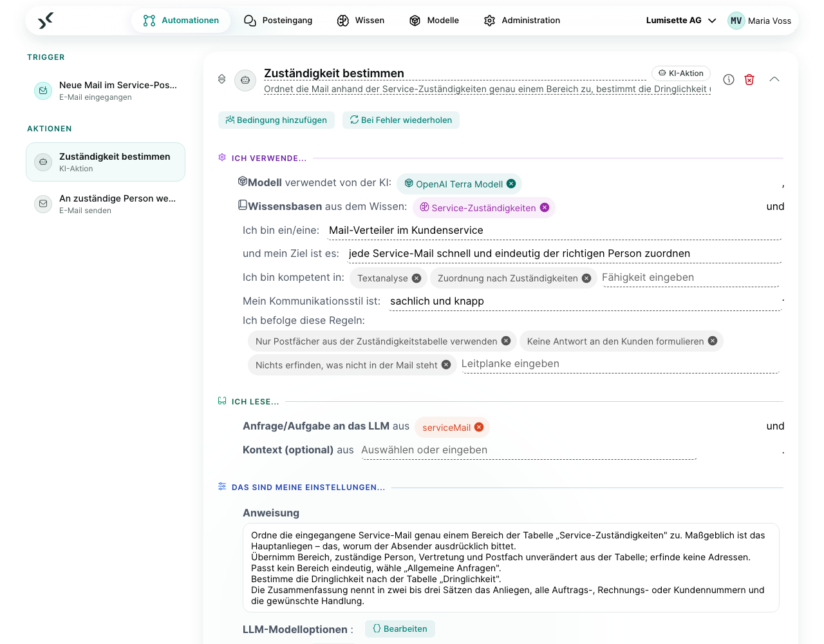824x644 pixels.
Task: Select the Neue Mail im Service-Pos... trigger
Action: 106,91
